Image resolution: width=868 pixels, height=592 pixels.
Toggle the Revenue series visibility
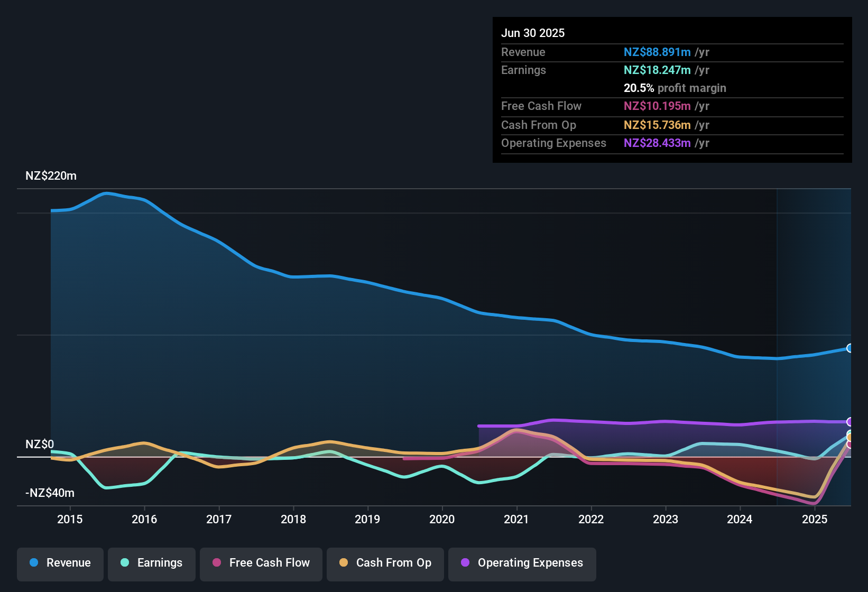[x=60, y=563]
